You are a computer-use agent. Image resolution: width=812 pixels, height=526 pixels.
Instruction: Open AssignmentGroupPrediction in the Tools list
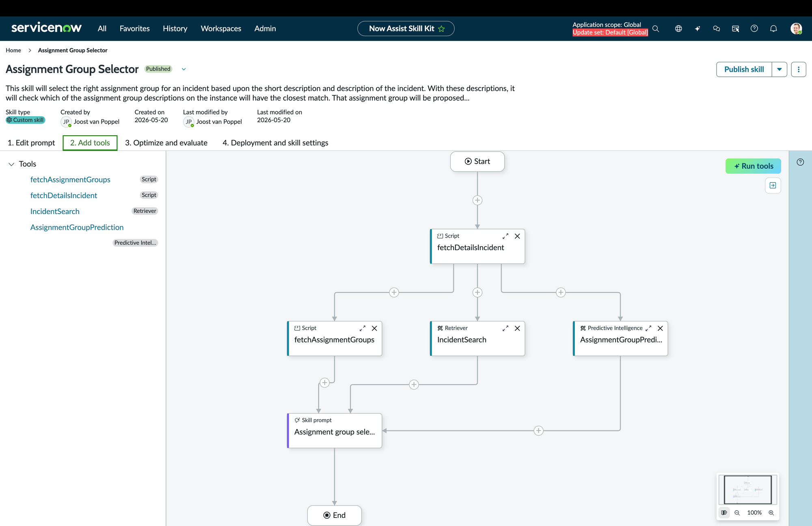click(77, 227)
